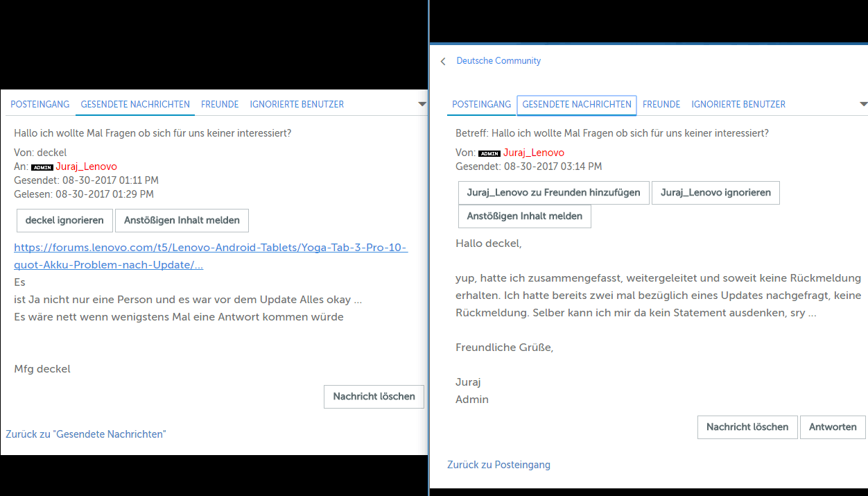Click Juraj_Lenovo recipient name in left window
The height and width of the screenshot is (496, 868).
(87, 166)
